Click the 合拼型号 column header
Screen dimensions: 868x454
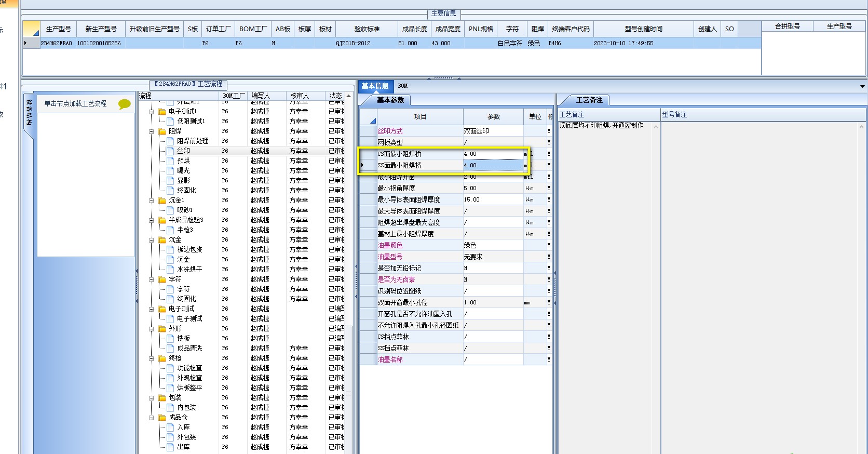point(787,26)
